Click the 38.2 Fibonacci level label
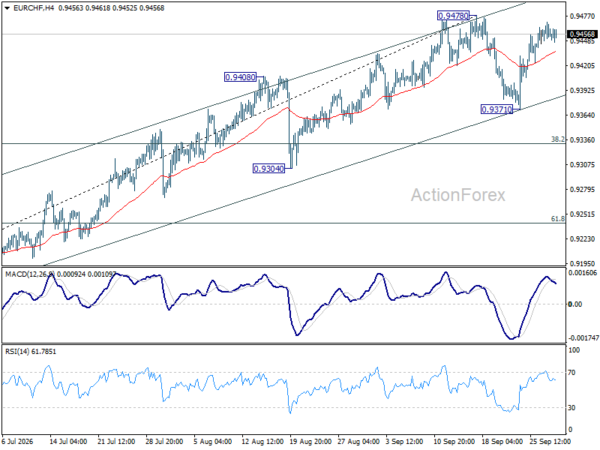This screenshot has width=600, height=450. click(x=558, y=139)
